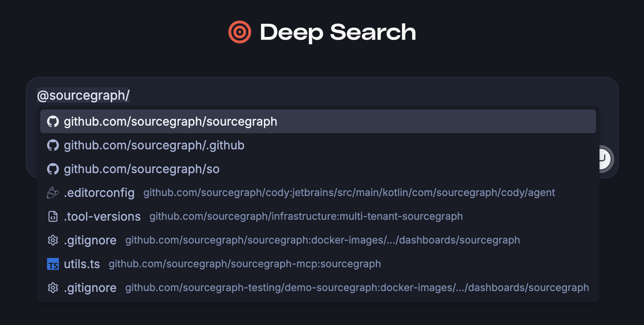This screenshot has width=644, height=325.
Task: Choose the utils.ts file suggestion
Action: pyautogui.click(x=318, y=264)
